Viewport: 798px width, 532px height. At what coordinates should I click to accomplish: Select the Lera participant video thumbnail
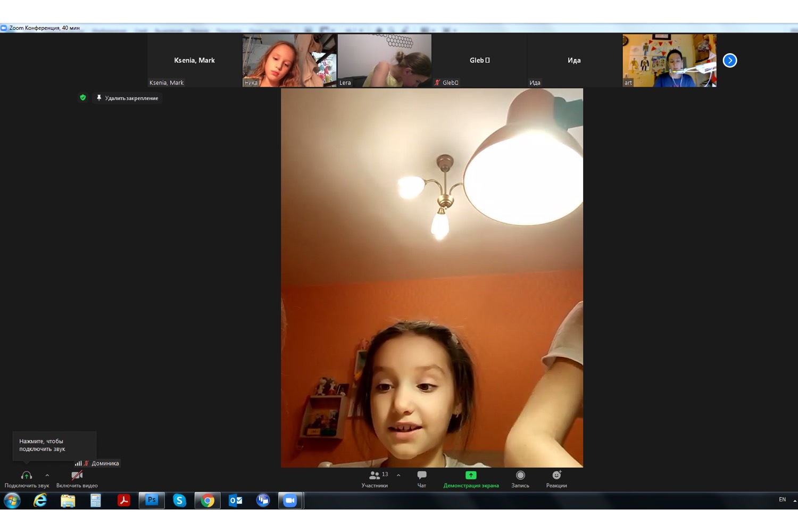(384, 60)
